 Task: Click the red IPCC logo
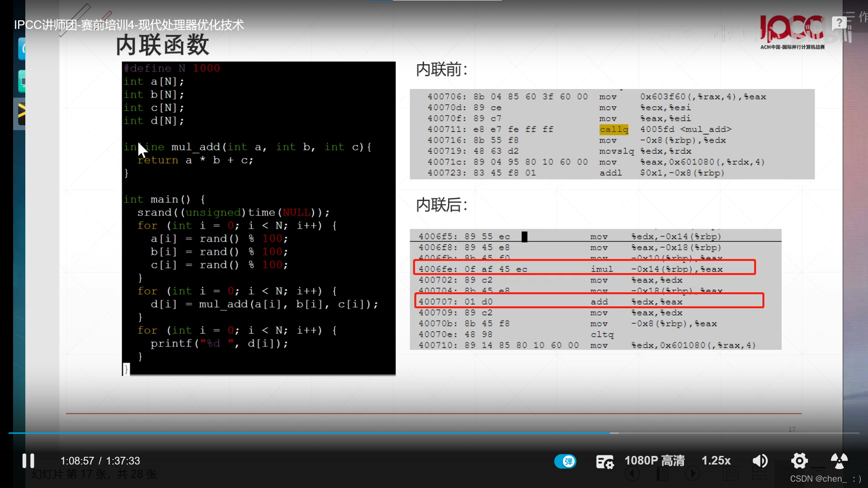[x=791, y=28]
